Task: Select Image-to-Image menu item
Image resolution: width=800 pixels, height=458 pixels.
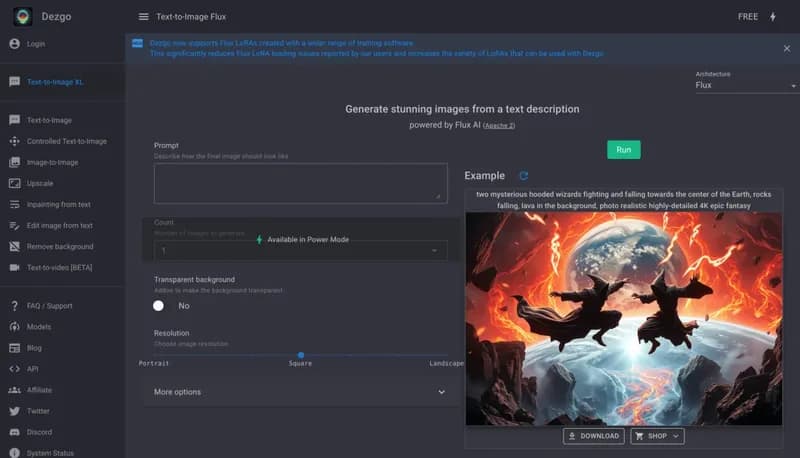Action: click(53, 162)
